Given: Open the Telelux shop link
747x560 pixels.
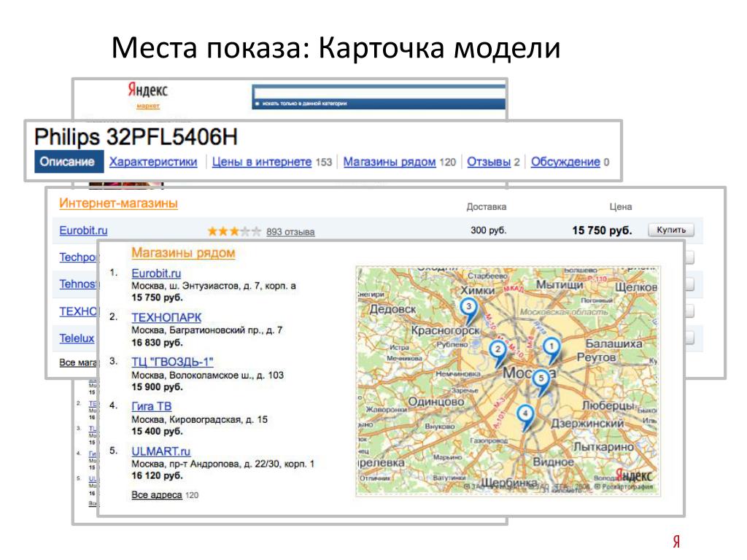Looking at the screenshot, I should pos(77,338).
